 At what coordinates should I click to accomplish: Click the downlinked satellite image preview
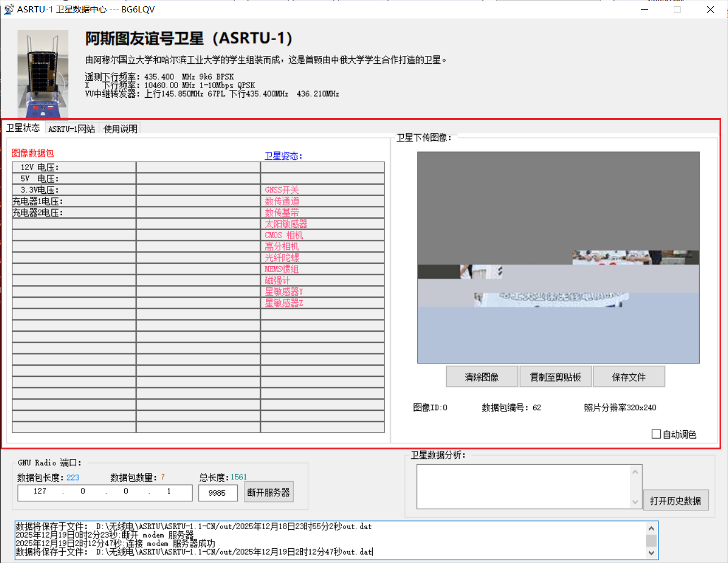pos(558,257)
